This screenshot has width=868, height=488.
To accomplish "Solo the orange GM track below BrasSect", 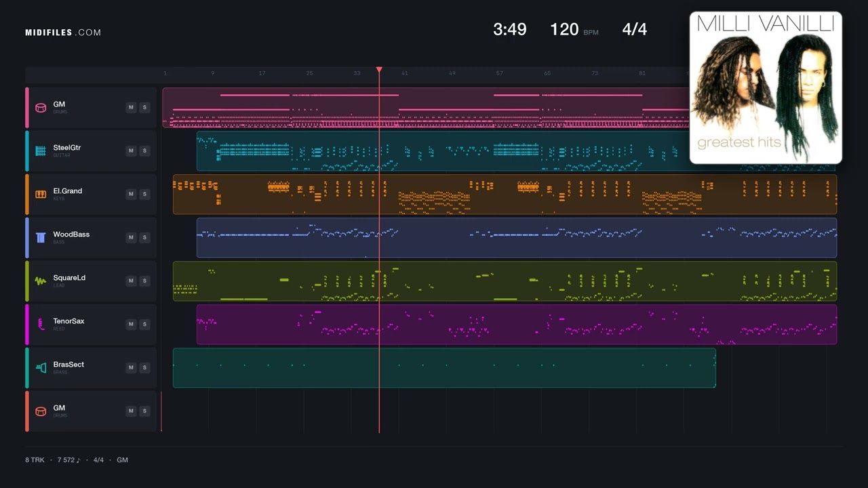I will (x=144, y=411).
